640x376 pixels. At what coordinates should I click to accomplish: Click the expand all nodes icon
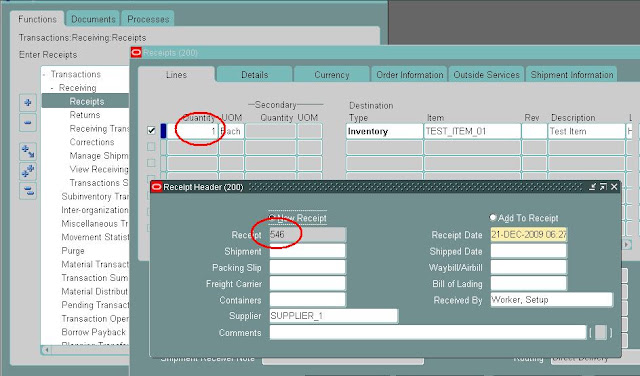(x=28, y=171)
